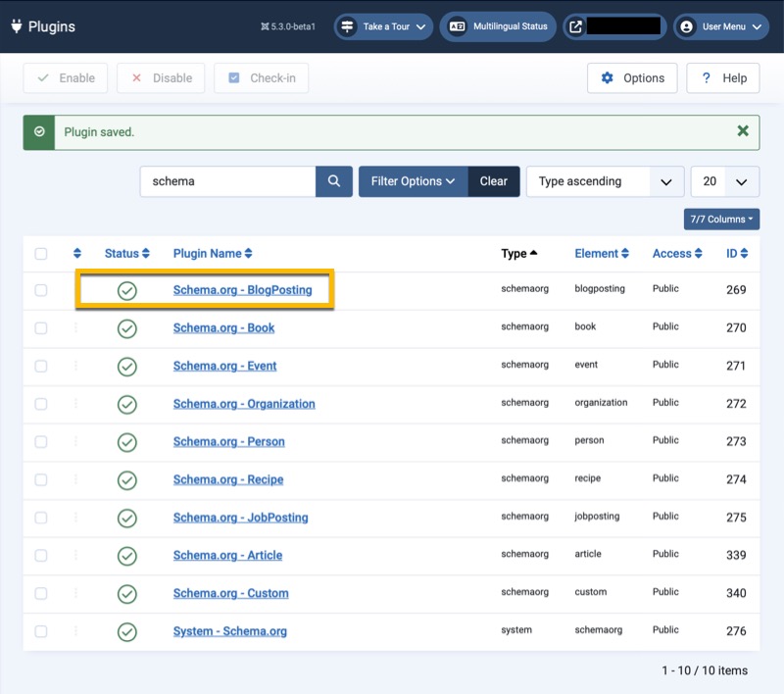
Task: Expand the 'Type ascending' sort dropdown
Action: [x=605, y=181]
